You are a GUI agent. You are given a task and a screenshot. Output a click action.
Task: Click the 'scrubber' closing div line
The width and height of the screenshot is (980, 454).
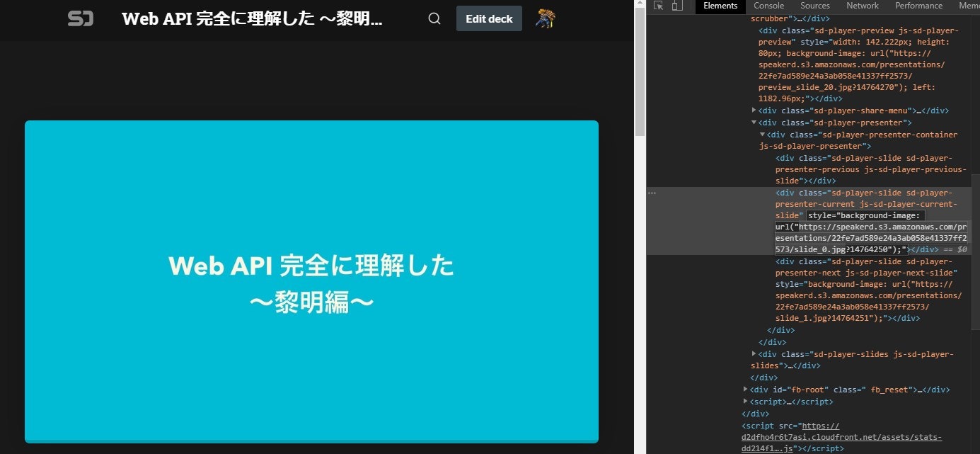pyautogui.click(x=790, y=19)
